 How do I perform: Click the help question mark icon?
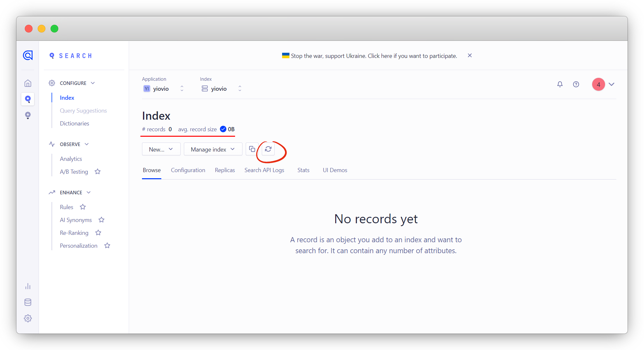point(576,84)
